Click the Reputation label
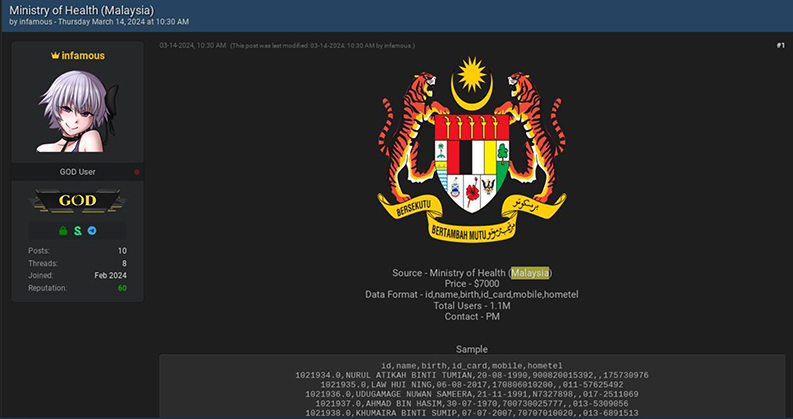The image size is (793, 419). pos(48,288)
